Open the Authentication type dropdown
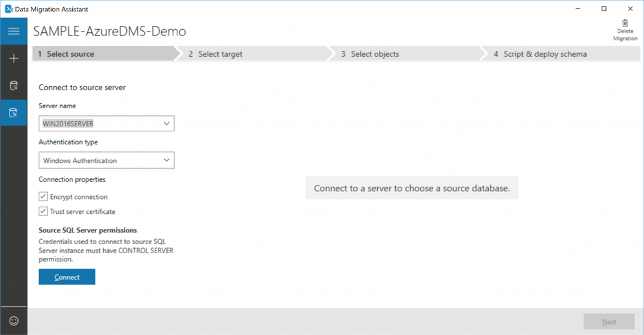The width and height of the screenshot is (644, 335). point(106,160)
